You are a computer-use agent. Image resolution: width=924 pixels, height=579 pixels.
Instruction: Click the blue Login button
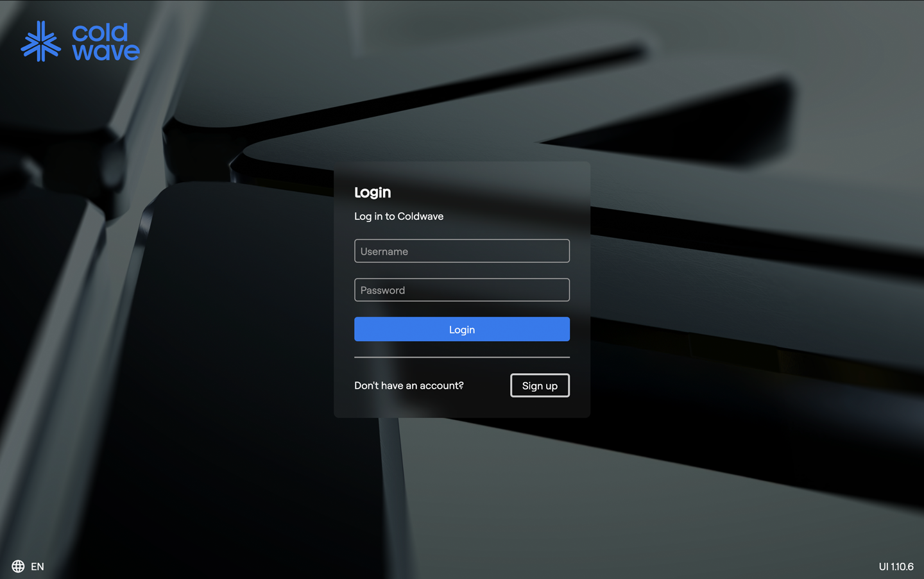tap(462, 329)
